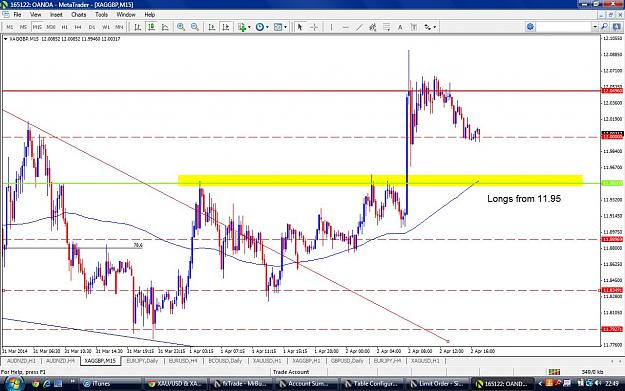Open the Tools menu
The image size is (625, 391).
tap(101, 14)
